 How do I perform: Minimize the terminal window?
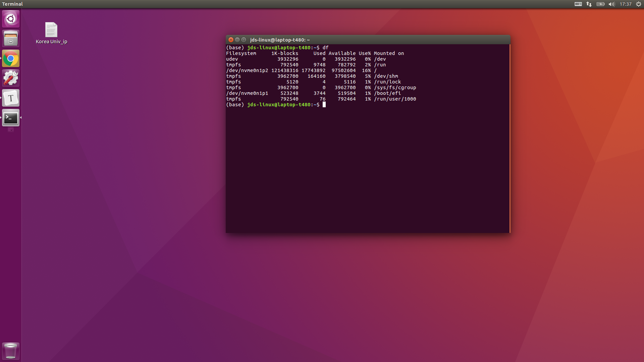pos(237,40)
